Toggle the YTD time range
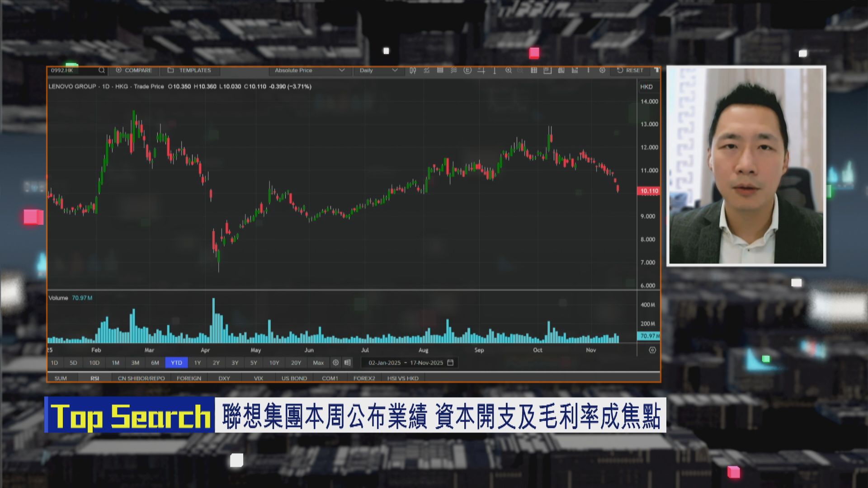Image resolution: width=868 pixels, height=488 pixels. [x=177, y=363]
